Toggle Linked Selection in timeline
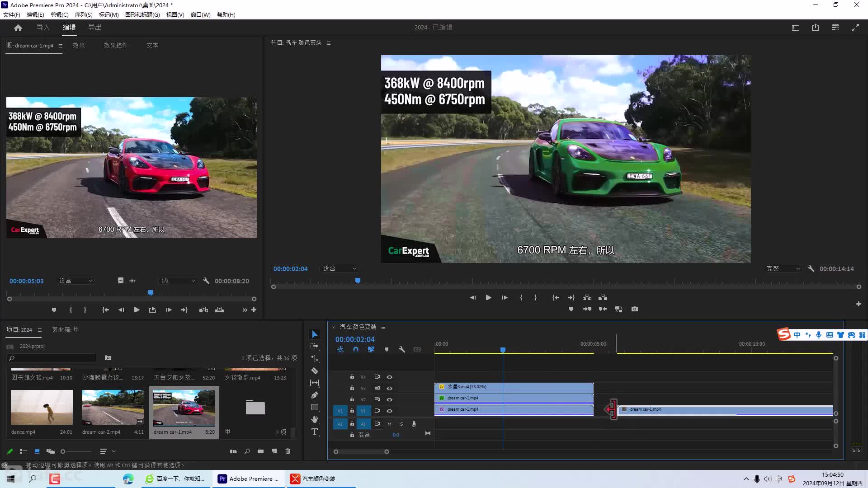 point(371,349)
